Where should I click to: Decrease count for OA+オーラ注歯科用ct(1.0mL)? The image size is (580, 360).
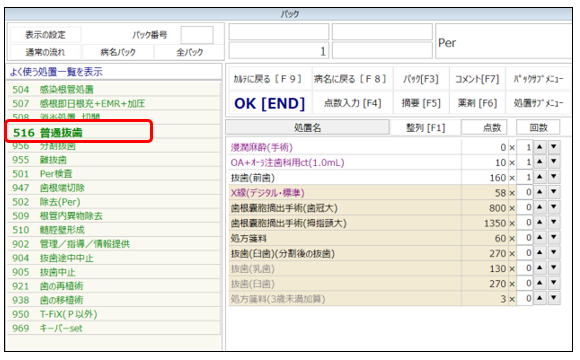click(x=554, y=162)
